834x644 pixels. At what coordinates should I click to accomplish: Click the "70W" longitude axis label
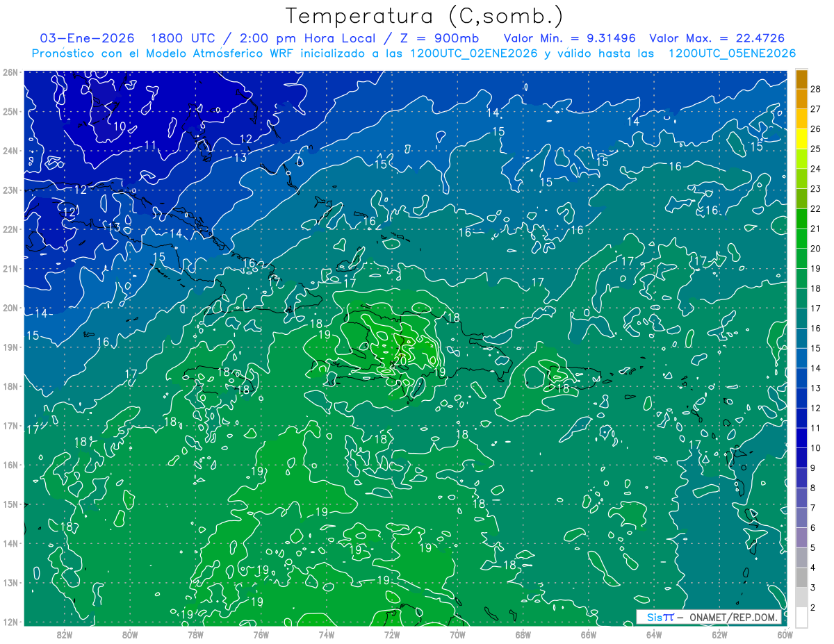[457, 634]
